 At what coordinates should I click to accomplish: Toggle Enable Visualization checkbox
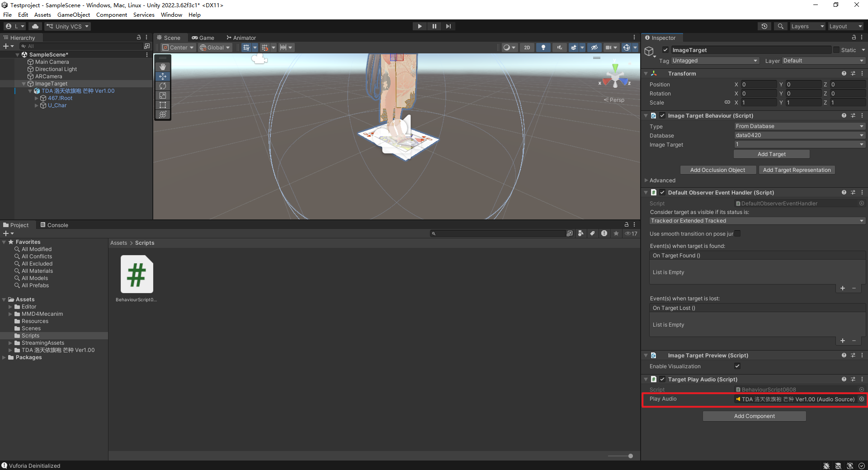[737, 366]
